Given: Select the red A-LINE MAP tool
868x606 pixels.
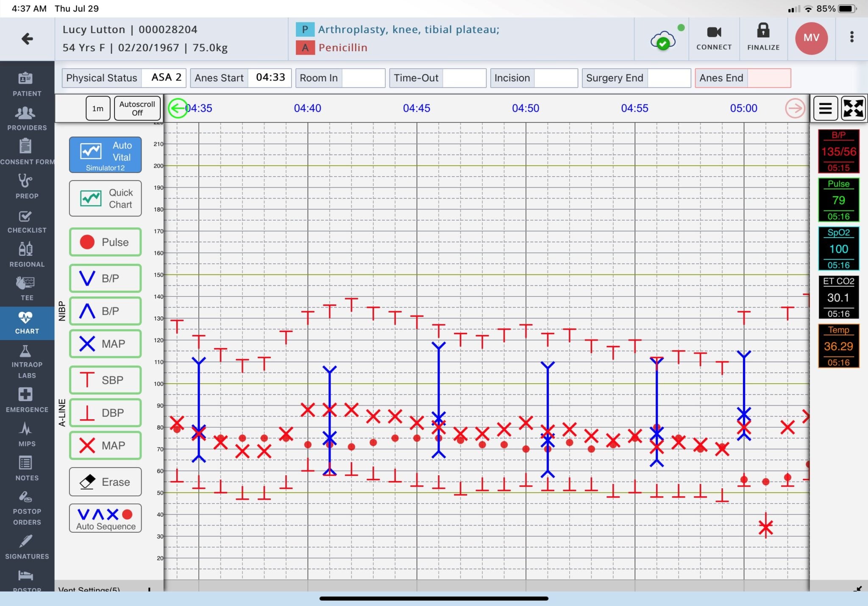Looking at the screenshot, I should [x=105, y=446].
